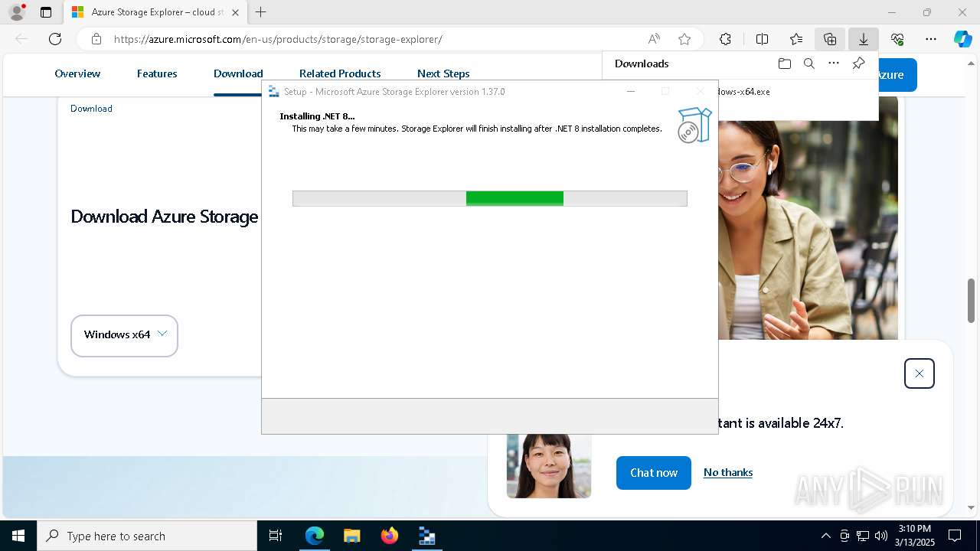Open downloads folder in the Downloads panel
980x551 pixels.
pos(784,64)
